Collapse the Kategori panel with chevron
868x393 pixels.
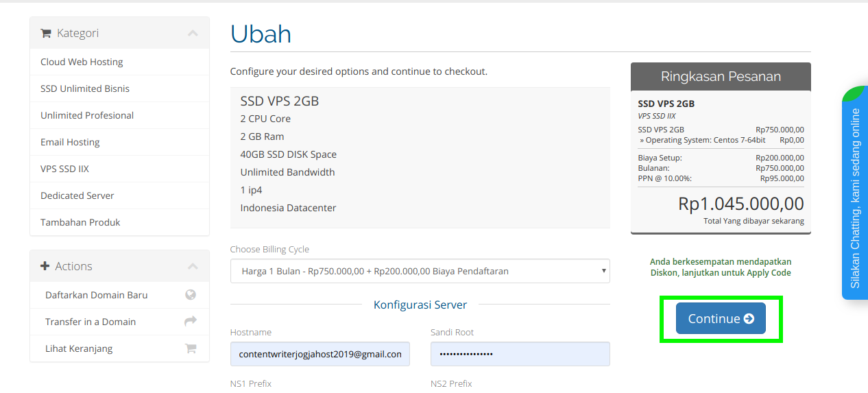click(193, 33)
